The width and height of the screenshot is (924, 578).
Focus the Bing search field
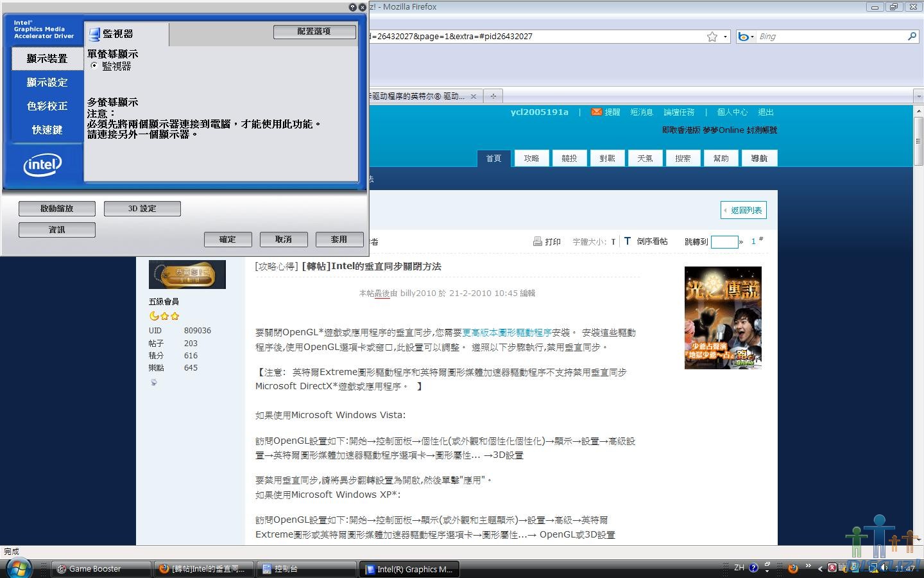pyautogui.click(x=831, y=37)
